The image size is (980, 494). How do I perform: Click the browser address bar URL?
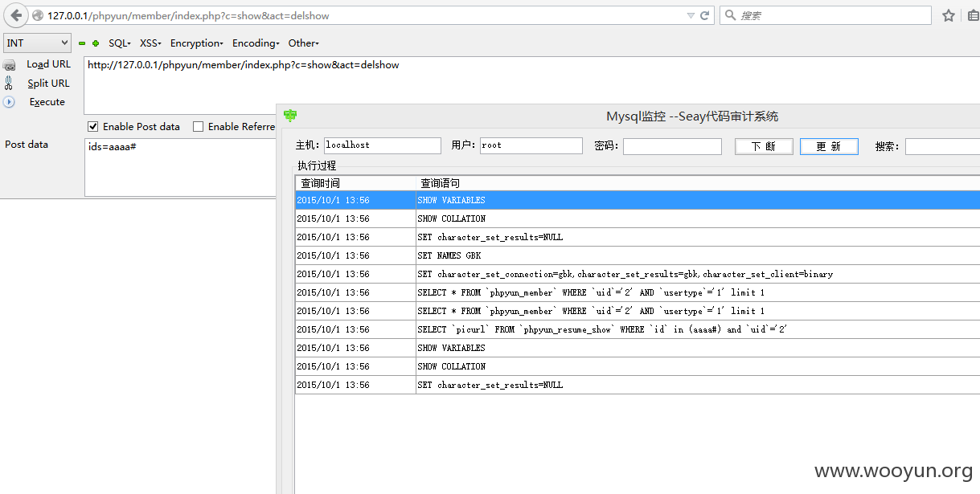click(x=188, y=15)
